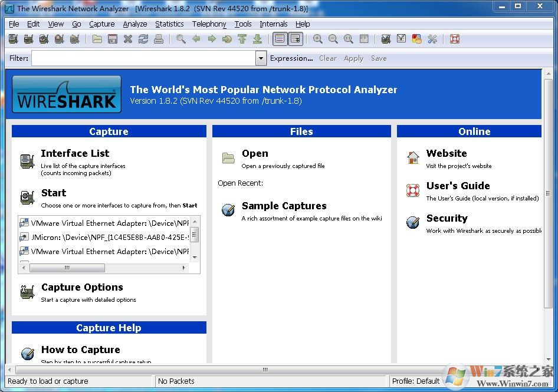Select the List available capture interfaces icon
The width and height of the screenshot is (558, 392).
click(13, 38)
